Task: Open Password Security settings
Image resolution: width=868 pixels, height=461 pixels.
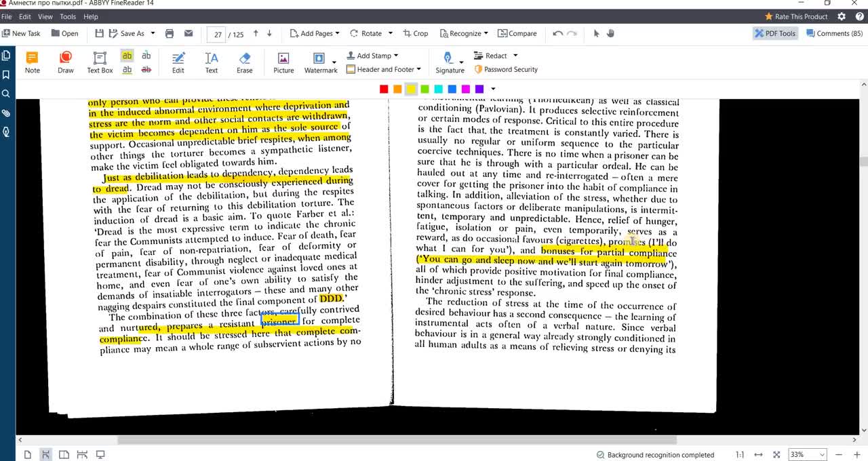Action: pos(506,69)
